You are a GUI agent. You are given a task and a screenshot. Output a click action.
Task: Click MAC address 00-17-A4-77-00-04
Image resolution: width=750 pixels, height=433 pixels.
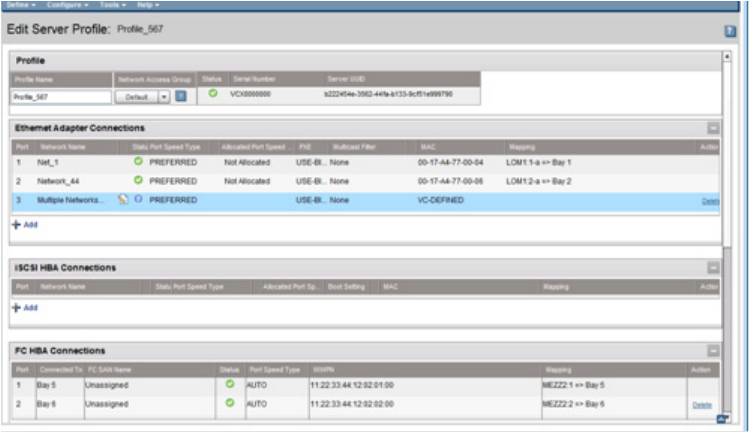point(450,163)
